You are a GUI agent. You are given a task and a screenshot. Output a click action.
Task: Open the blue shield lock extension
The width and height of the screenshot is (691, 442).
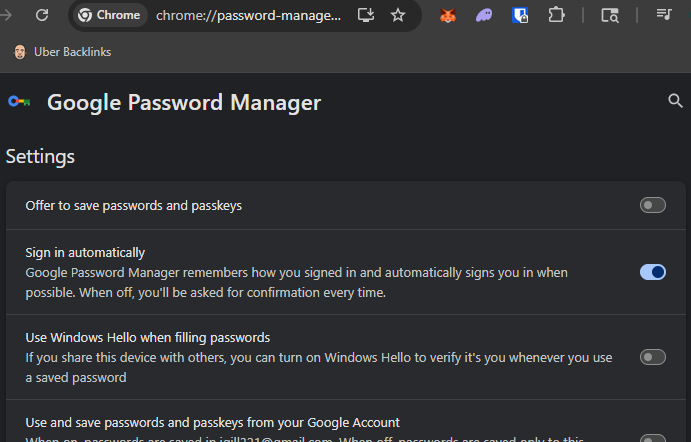click(x=520, y=15)
